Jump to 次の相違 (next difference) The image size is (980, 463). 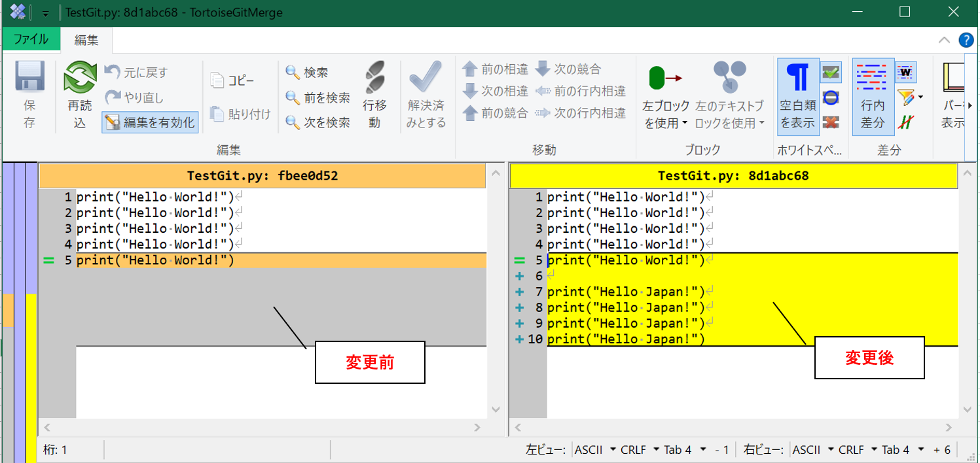496,91
